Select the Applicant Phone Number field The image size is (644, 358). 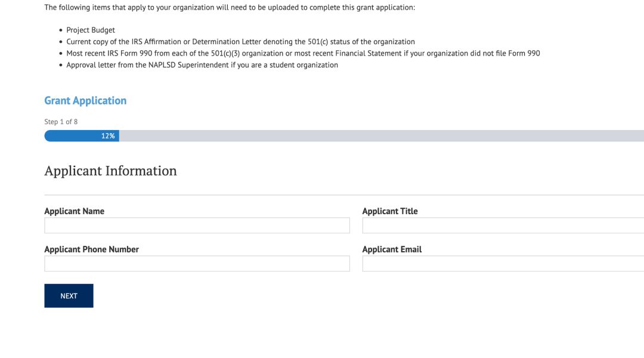pyautogui.click(x=197, y=264)
